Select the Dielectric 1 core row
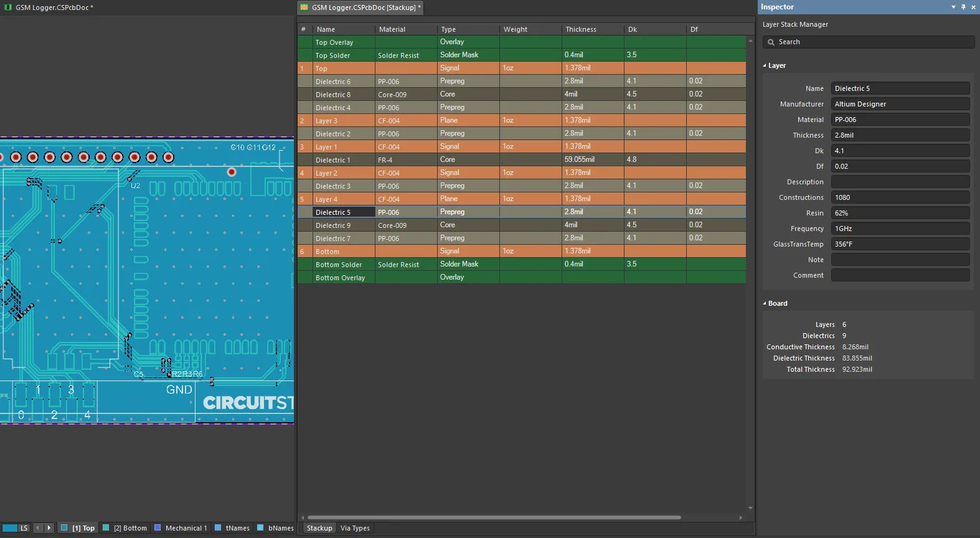This screenshot has width=980, height=538. tap(522, 160)
